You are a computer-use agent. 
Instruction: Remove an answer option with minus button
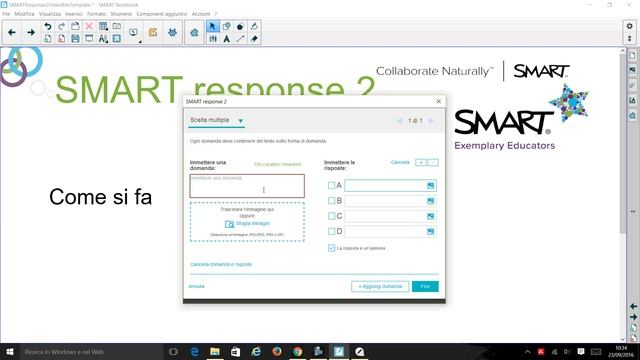click(x=433, y=162)
